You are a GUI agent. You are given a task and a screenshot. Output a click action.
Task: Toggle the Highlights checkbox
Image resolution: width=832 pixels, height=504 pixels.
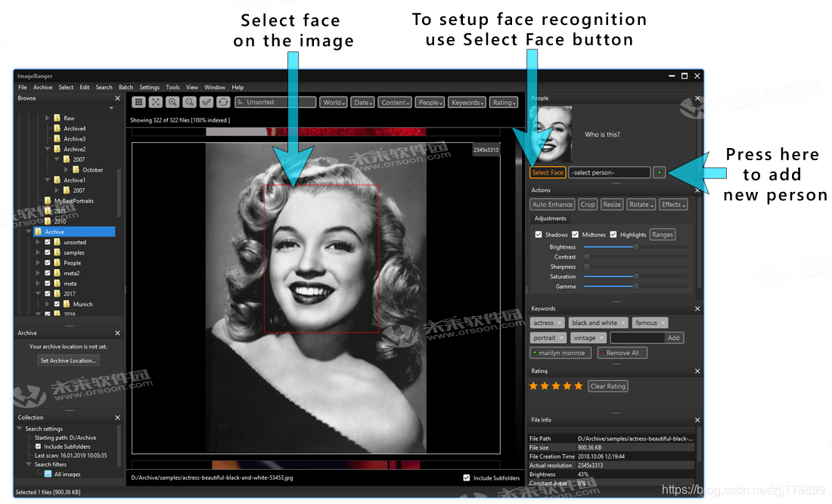point(613,234)
